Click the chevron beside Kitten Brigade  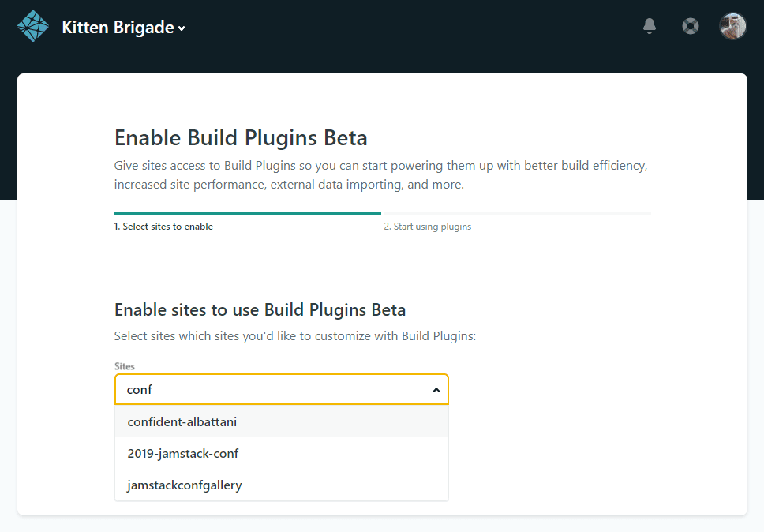point(182,29)
